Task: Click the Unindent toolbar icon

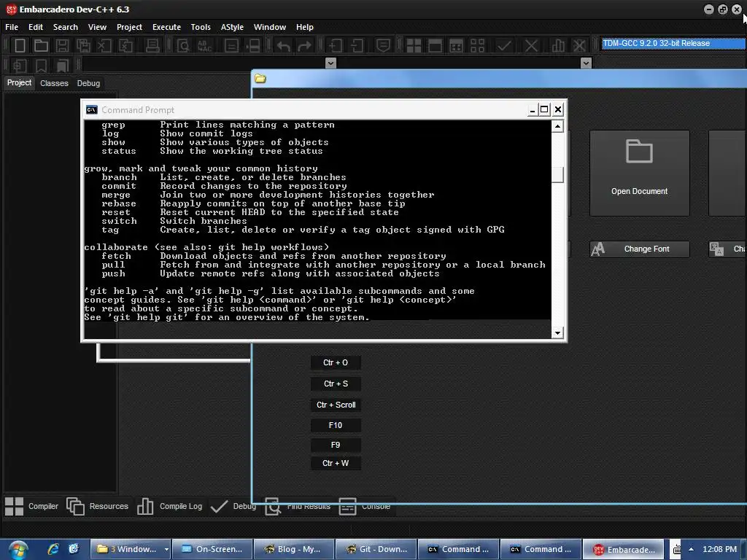Action: [x=357, y=46]
